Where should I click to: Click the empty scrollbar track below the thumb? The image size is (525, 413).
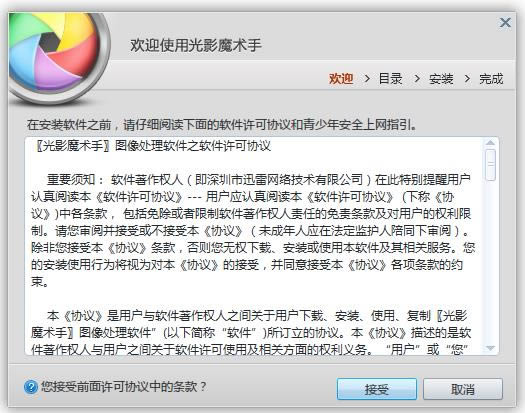point(491,262)
